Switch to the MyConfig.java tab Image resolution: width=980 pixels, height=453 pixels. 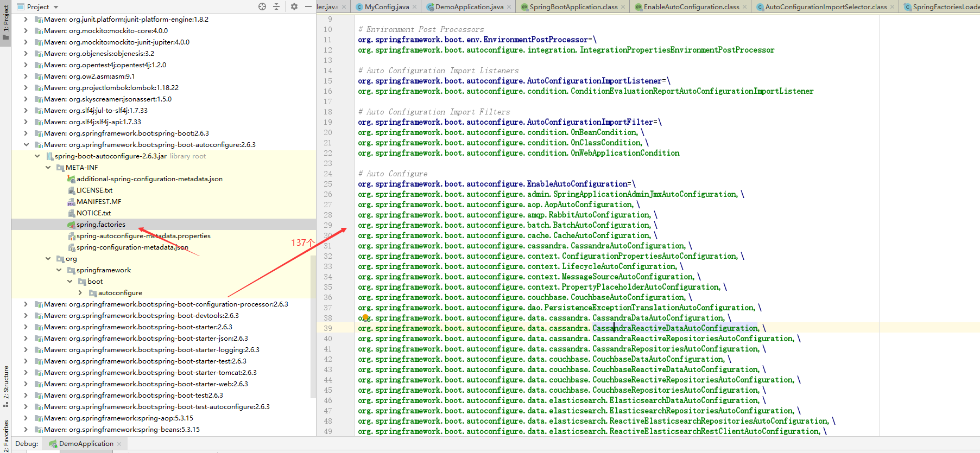coord(387,7)
